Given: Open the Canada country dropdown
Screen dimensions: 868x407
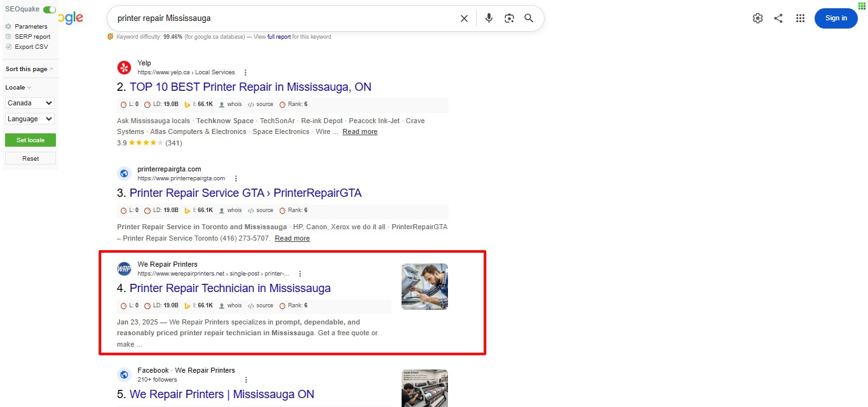Looking at the screenshot, I should click(x=30, y=103).
